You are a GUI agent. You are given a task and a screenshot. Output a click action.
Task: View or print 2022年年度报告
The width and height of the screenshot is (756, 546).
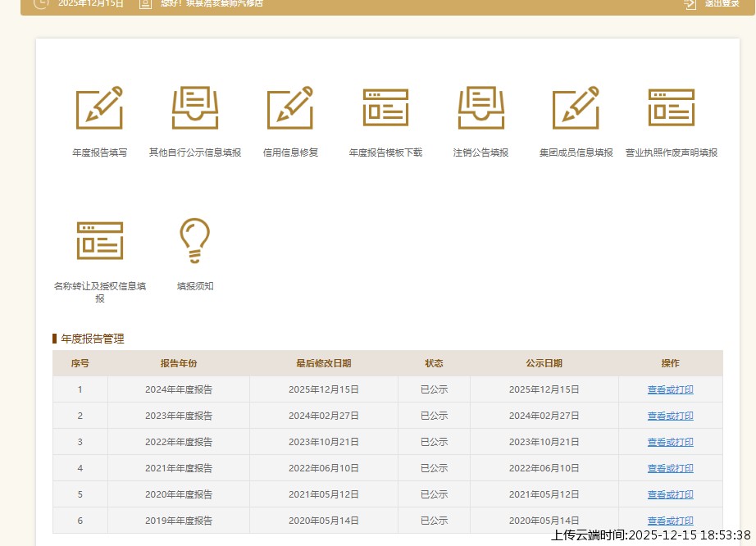click(670, 442)
